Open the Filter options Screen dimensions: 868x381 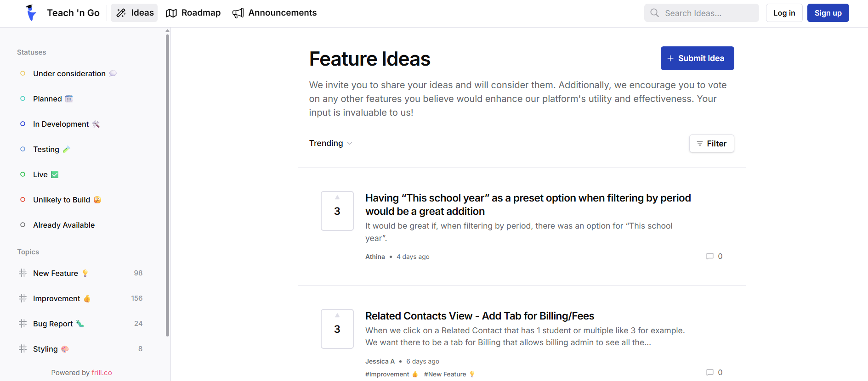point(711,144)
